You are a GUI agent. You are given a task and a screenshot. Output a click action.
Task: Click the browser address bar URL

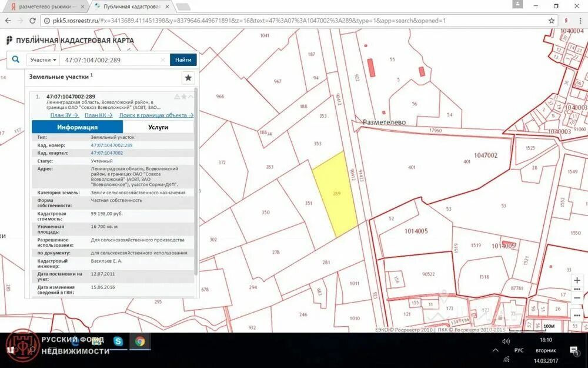coord(249,21)
